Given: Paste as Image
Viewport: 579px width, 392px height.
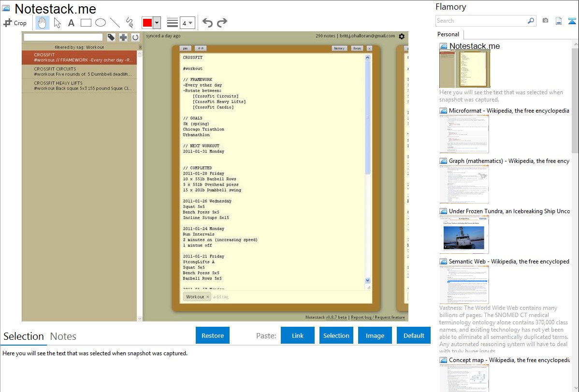Looking at the screenshot, I should tap(375, 335).
